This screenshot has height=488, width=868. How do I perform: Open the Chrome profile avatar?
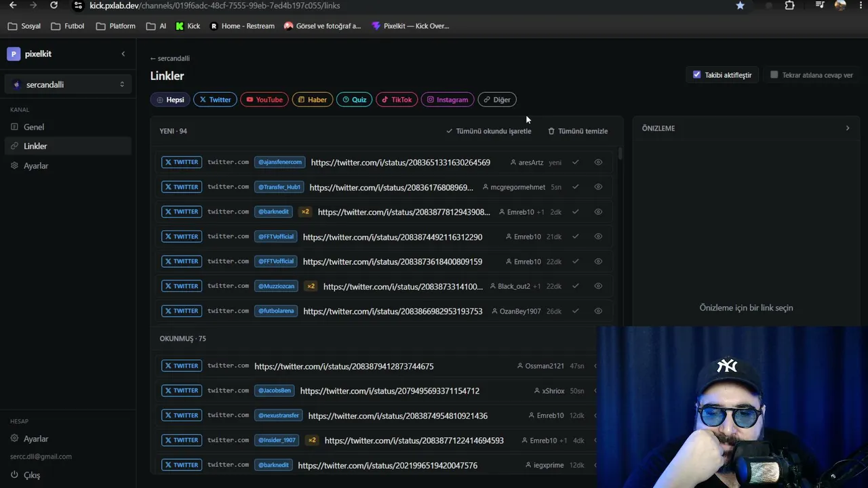coord(840,5)
